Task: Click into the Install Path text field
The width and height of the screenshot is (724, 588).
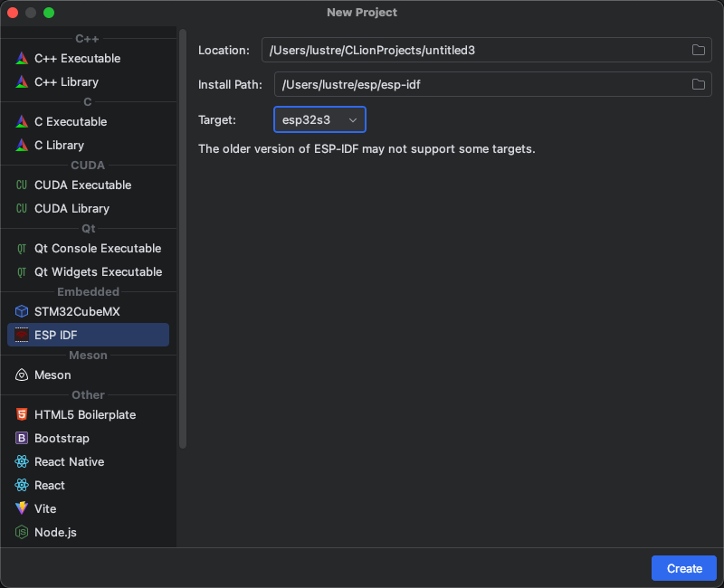Action: pos(480,84)
